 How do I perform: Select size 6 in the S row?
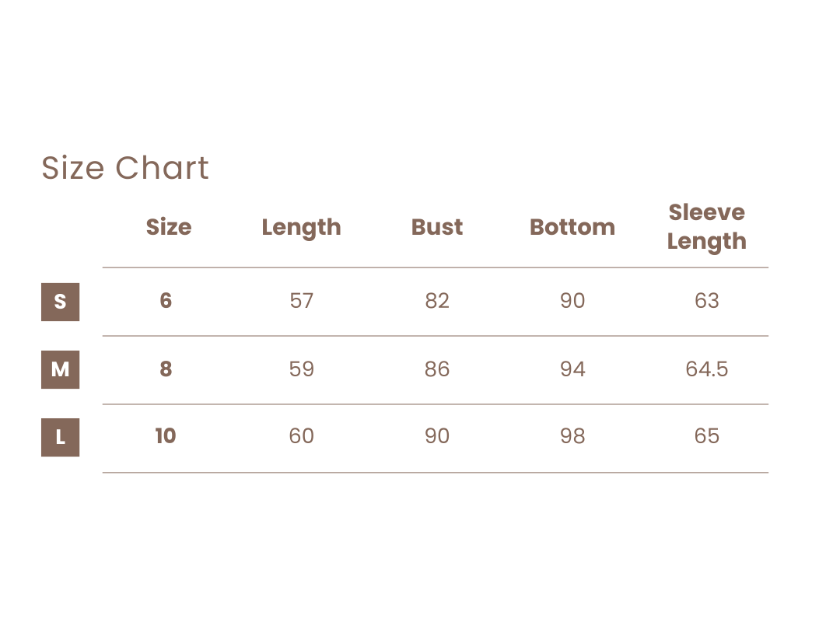(166, 301)
